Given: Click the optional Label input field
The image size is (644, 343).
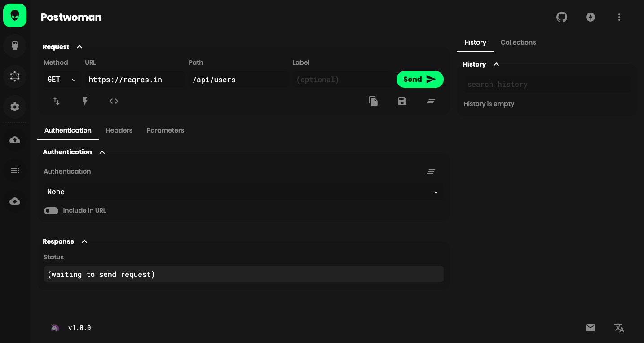Looking at the screenshot, I should point(342,80).
